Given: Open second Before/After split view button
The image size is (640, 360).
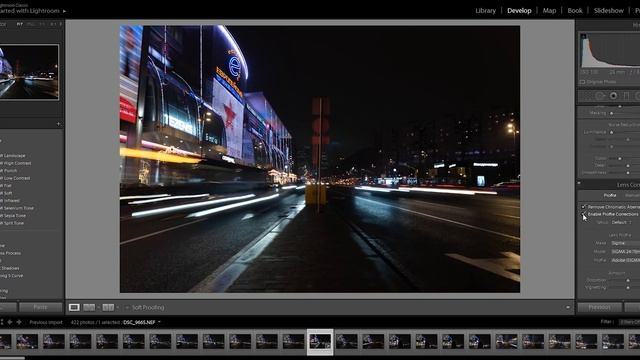Looking at the screenshot, I should pyautogui.click(x=108, y=307).
